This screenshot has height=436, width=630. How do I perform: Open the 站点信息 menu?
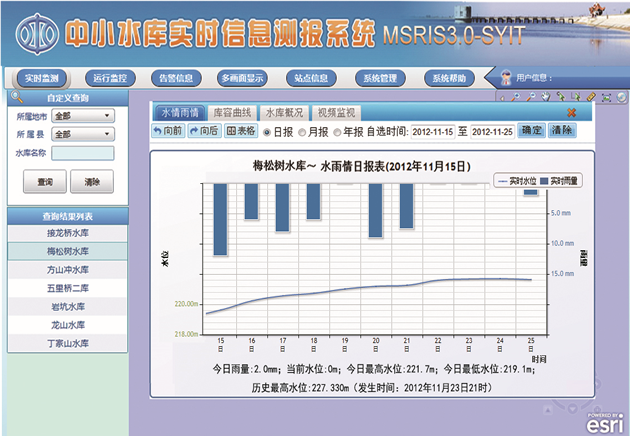point(311,78)
